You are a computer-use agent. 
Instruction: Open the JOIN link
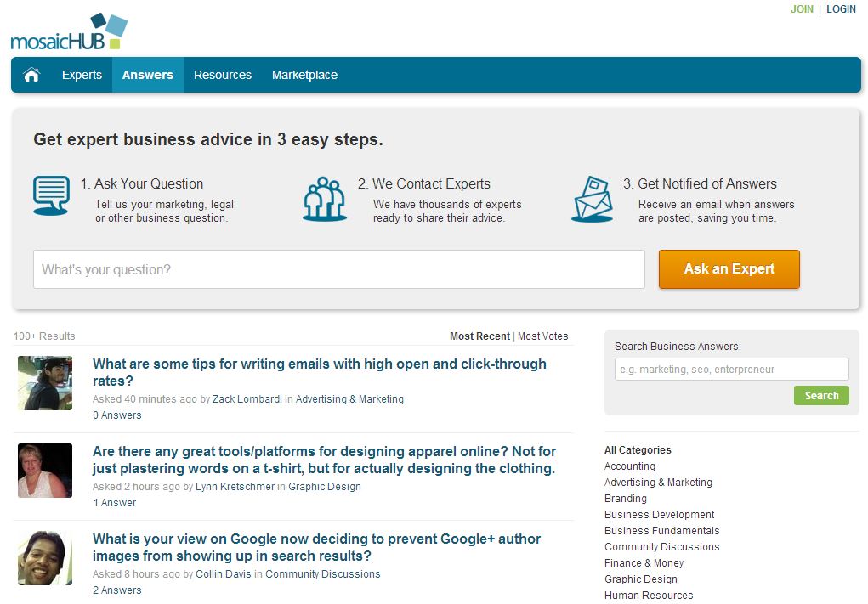coord(802,9)
